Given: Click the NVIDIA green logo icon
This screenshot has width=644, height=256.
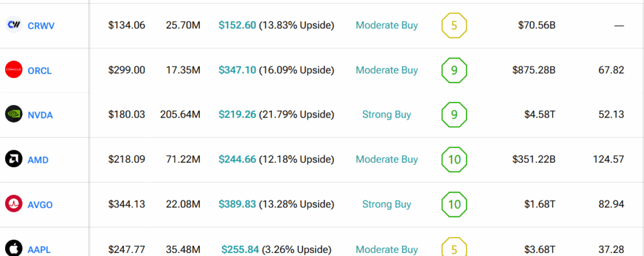Looking at the screenshot, I should 14,114.
